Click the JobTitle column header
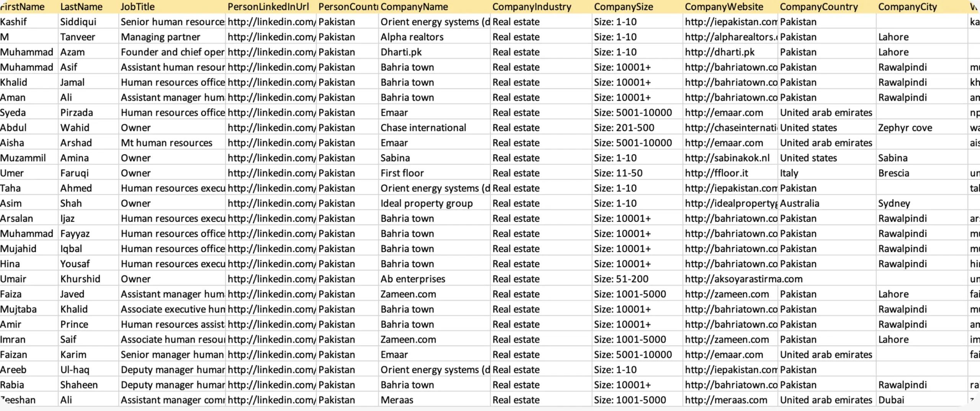The height and width of the screenshot is (411, 980). click(172, 7)
